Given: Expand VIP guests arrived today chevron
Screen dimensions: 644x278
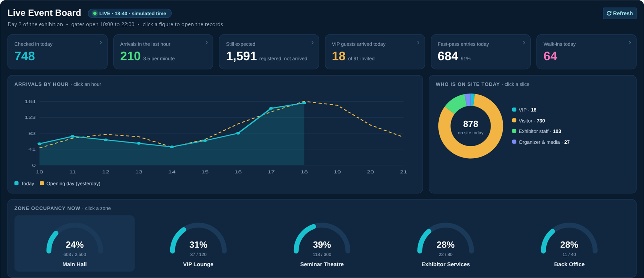Looking at the screenshot, I should 418,43.
